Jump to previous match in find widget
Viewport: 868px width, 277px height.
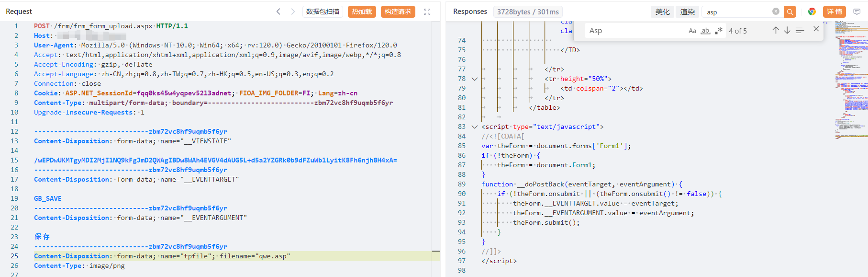point(776,30)
